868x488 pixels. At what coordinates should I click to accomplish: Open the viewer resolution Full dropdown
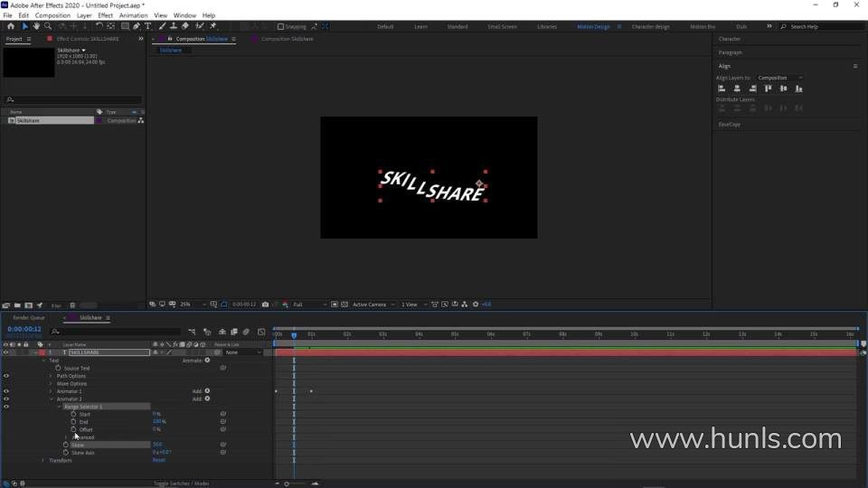coord(309,305)
